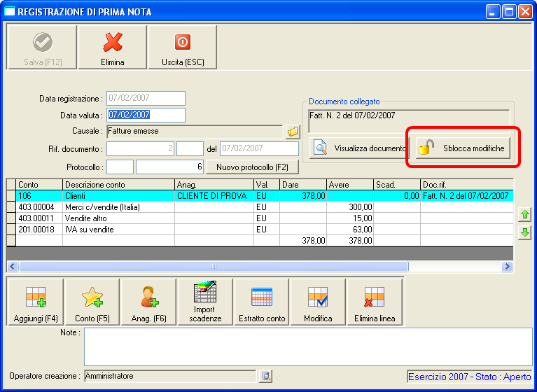Click Import scadenze button
Viewport: 537px width, 392px height.
pos(205,302)
